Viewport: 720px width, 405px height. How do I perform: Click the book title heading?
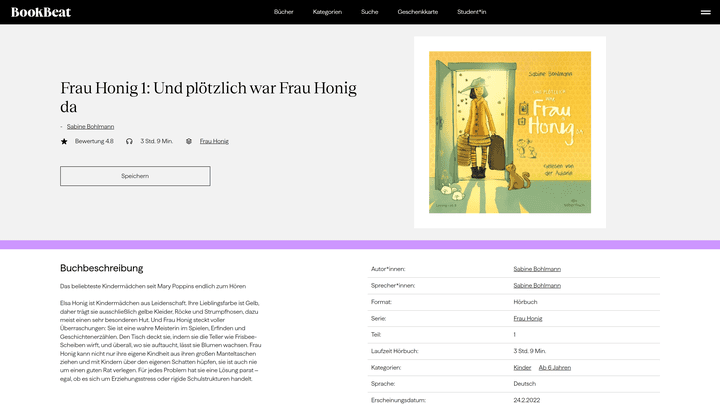point(208,97)
